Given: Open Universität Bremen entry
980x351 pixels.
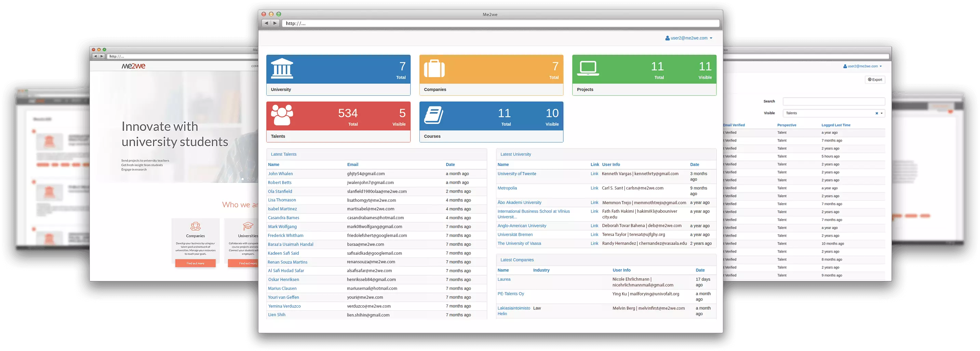Looking at the screenshot, I should [x=515, y=235].
